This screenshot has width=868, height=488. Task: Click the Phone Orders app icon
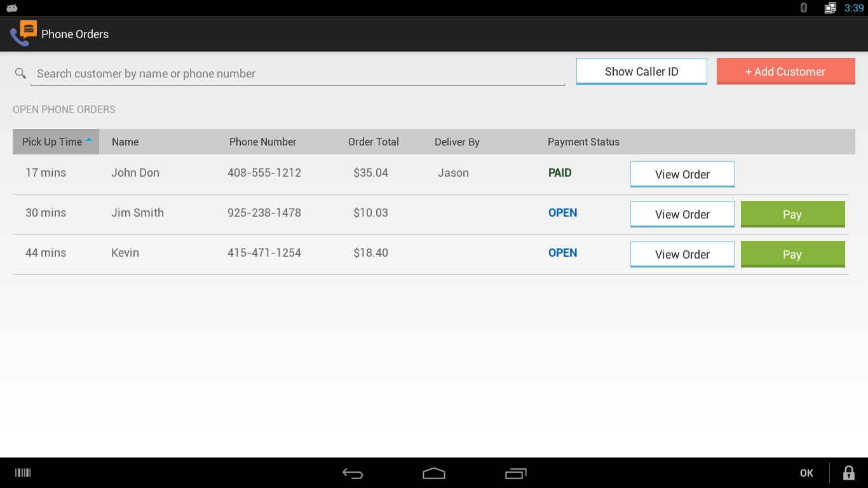pyautogui.click(x=24, y=34)
